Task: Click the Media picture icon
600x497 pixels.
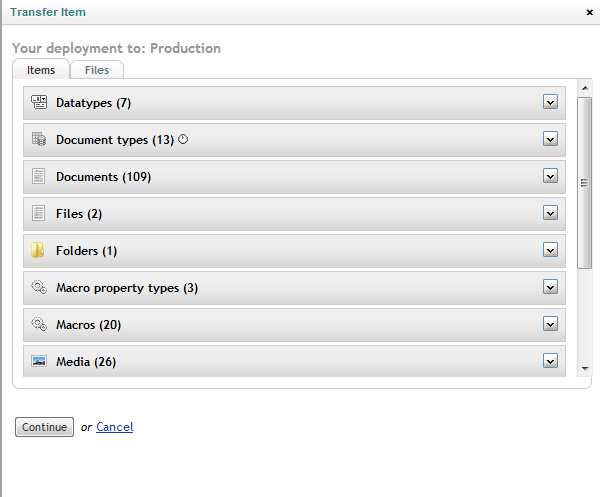Action: coord(39,361)
